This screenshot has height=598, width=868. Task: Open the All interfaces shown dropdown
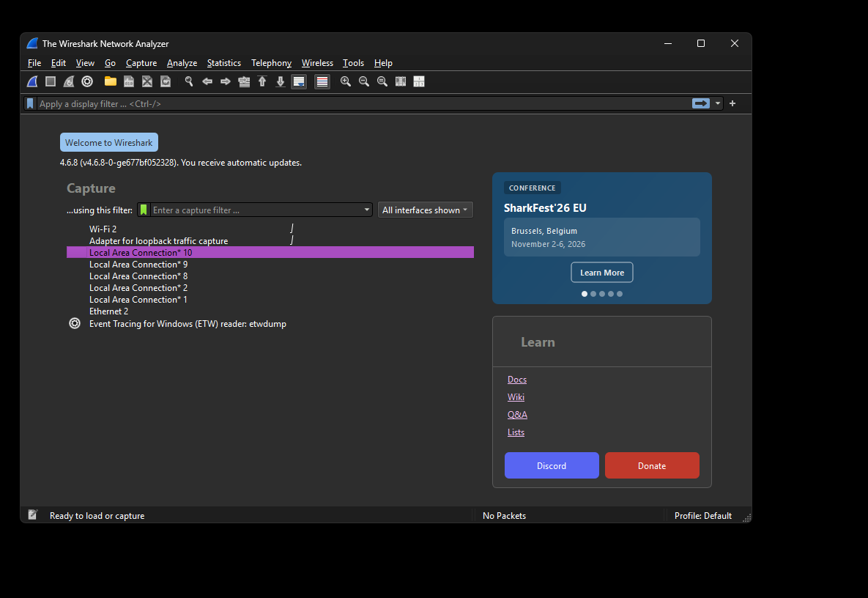pos(425,210)
